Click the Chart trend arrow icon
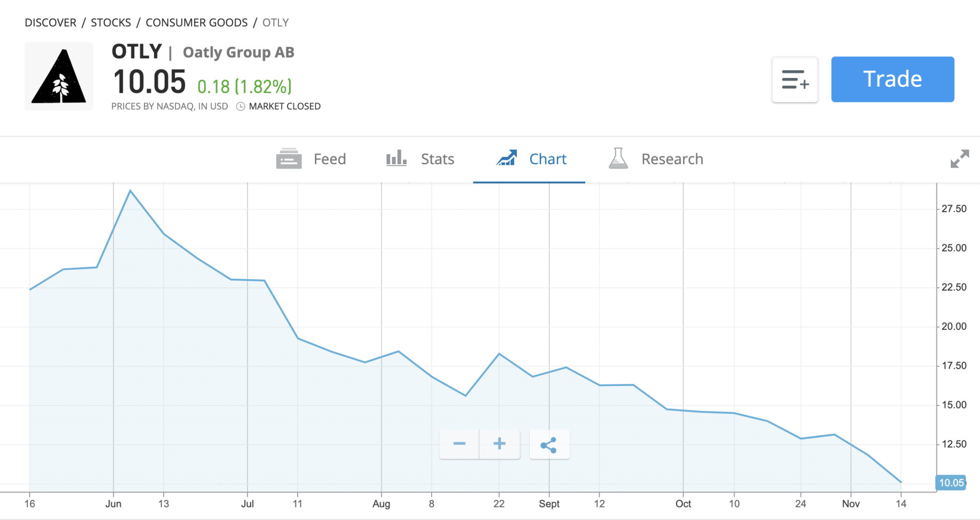Viewport: 980px width, 520px height. pos(507,158)
